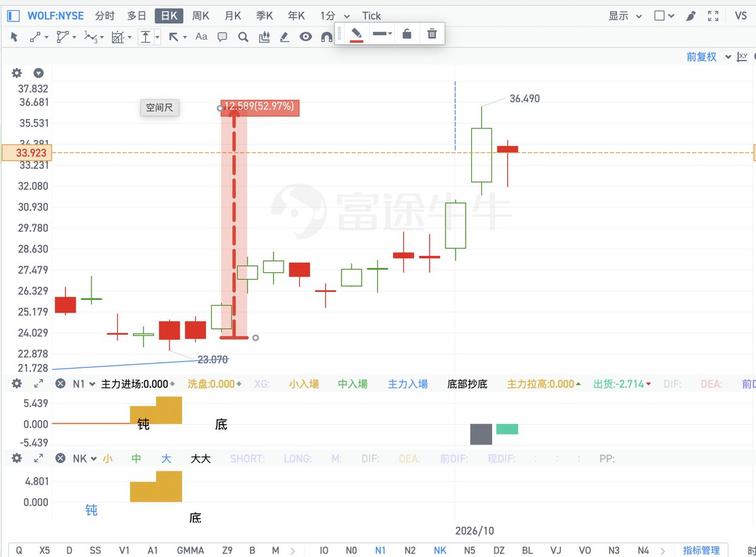756x557 pixels.
Task: Open the N1 indicator name dropdown
Action: (84, 384)
